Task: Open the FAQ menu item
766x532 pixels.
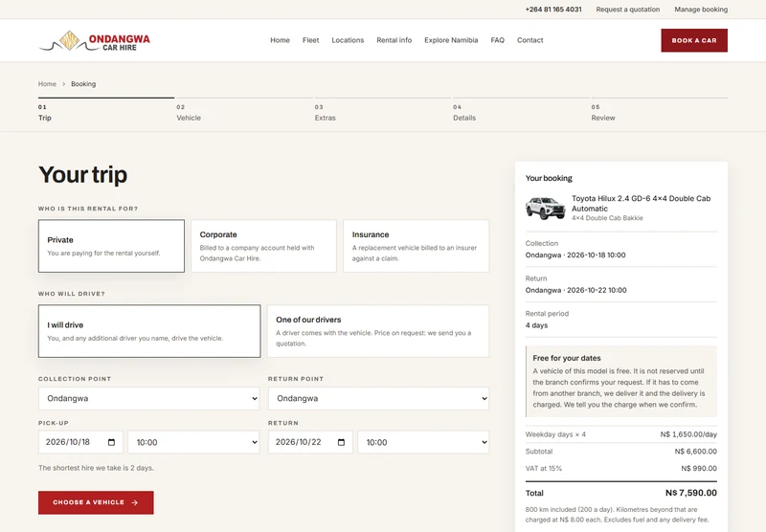Action: [497, 40]
